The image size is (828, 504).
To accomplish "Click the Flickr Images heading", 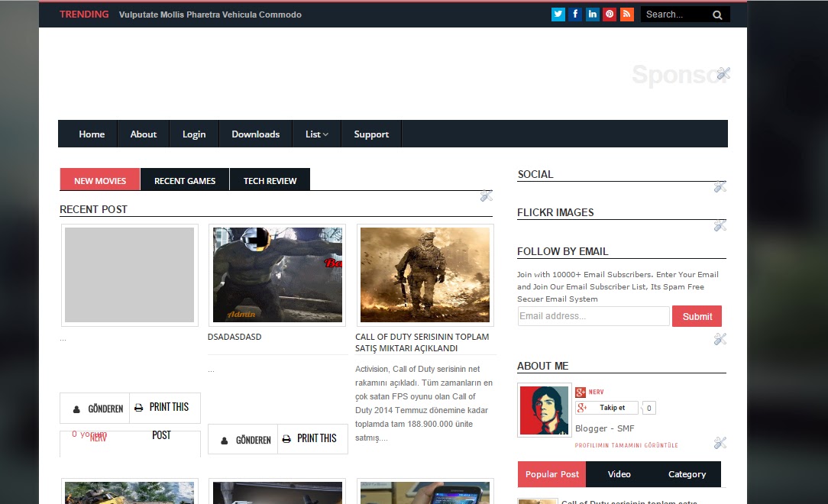I will [x=555, y=213].
